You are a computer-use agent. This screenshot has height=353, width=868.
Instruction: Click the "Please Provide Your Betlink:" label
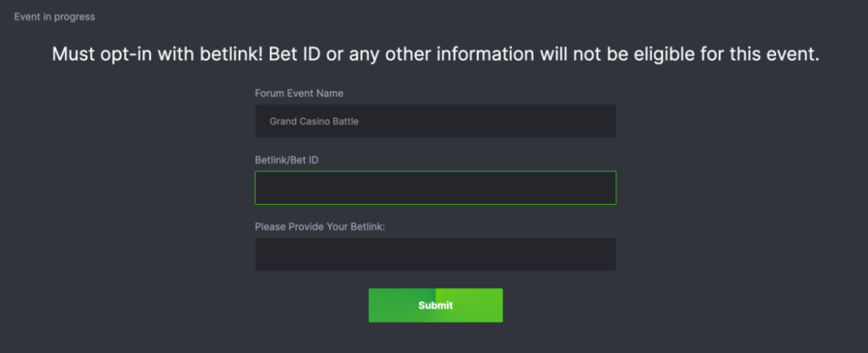pyautogui.click(x=319, y=226)
